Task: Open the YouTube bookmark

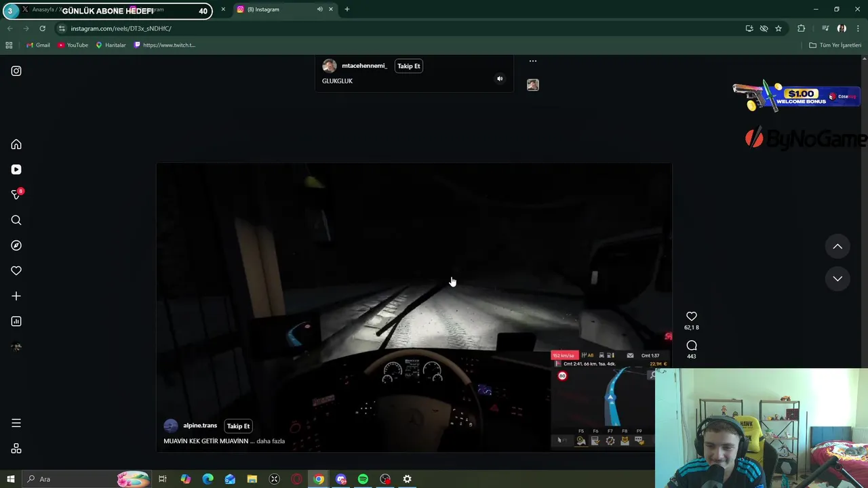Action: 73,45
